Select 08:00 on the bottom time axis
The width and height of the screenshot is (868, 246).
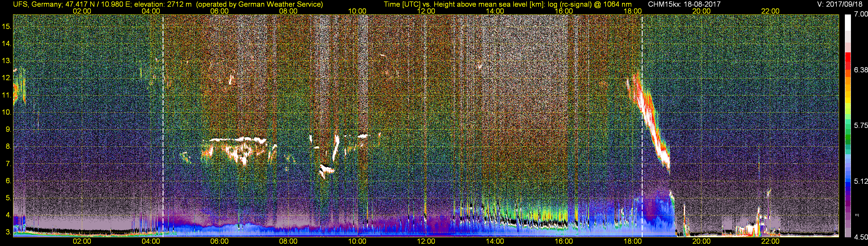288,241
